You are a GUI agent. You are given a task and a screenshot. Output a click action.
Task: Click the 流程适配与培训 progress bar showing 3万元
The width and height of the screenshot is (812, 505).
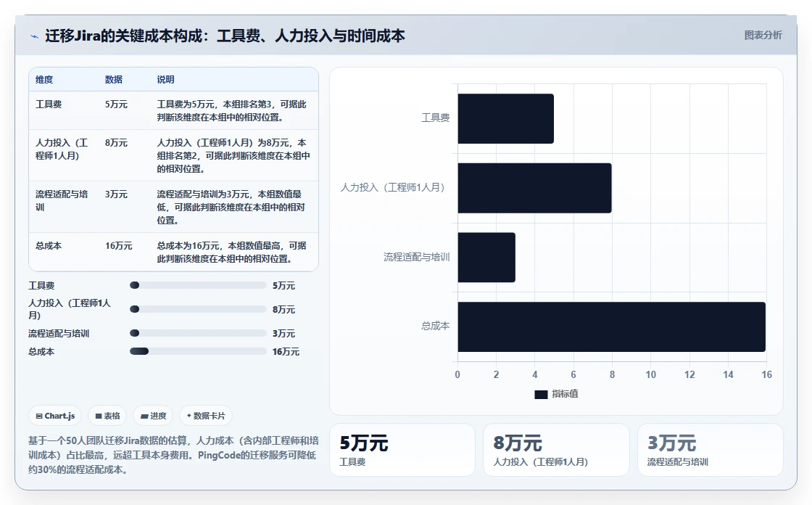tap(198, 333)
